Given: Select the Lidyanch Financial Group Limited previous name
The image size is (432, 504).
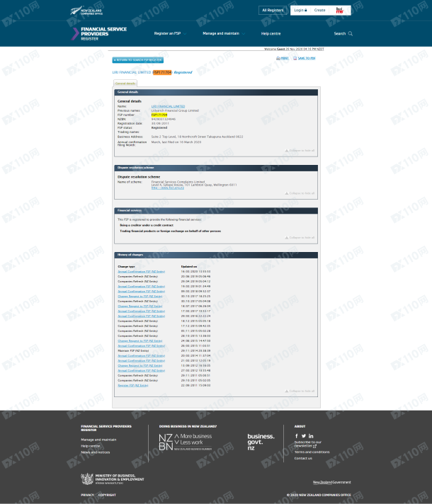Looking at the screenshot, I should point(175,110).
